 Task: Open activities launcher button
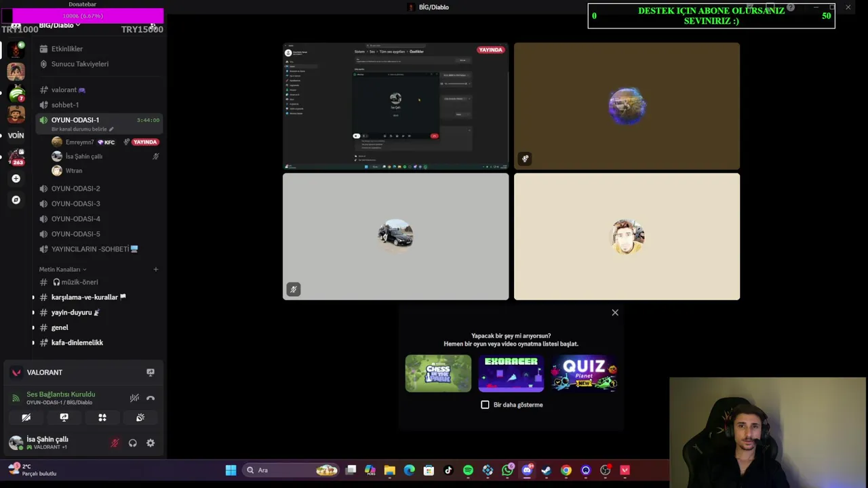(x=102, y=418)
